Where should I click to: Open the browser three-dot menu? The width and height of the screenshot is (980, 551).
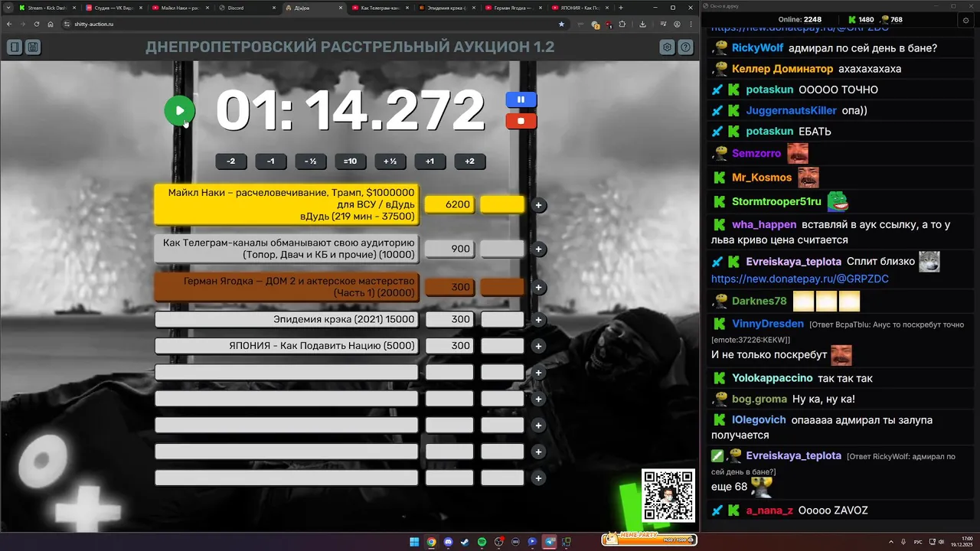tap(691, 24)
